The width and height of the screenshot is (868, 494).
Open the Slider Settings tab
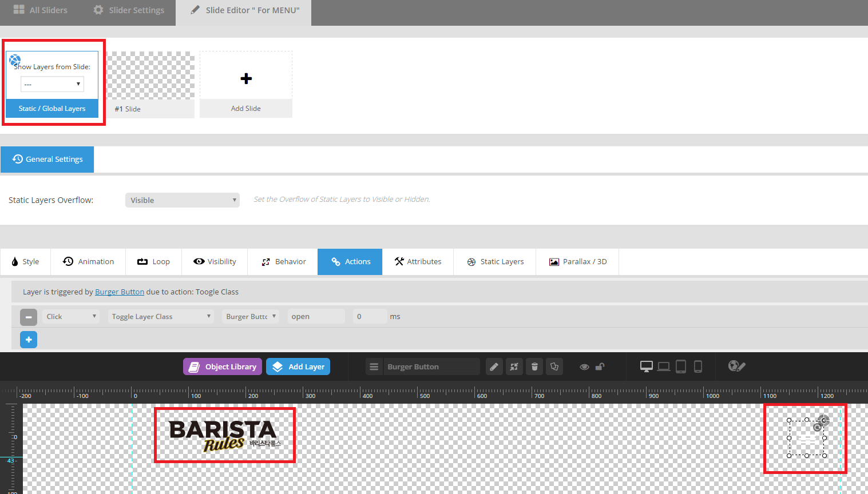[x=129, y=10]
